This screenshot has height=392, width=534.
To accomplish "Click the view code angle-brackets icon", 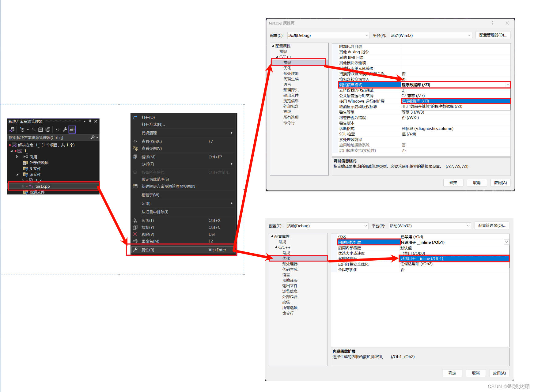I will click(58, 130).
